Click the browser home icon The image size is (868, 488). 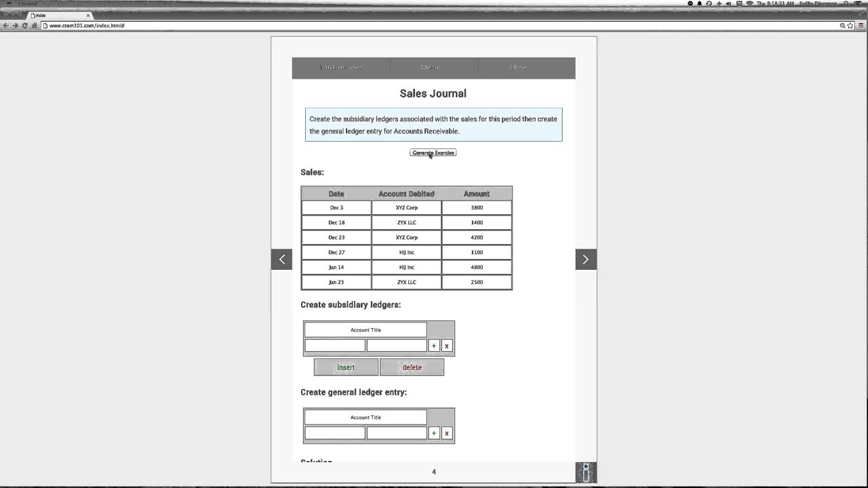[x=34, y=25]
